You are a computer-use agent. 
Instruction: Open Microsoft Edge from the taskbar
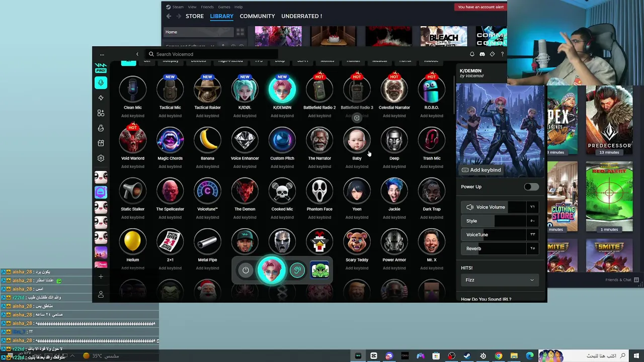coord(529,356)
